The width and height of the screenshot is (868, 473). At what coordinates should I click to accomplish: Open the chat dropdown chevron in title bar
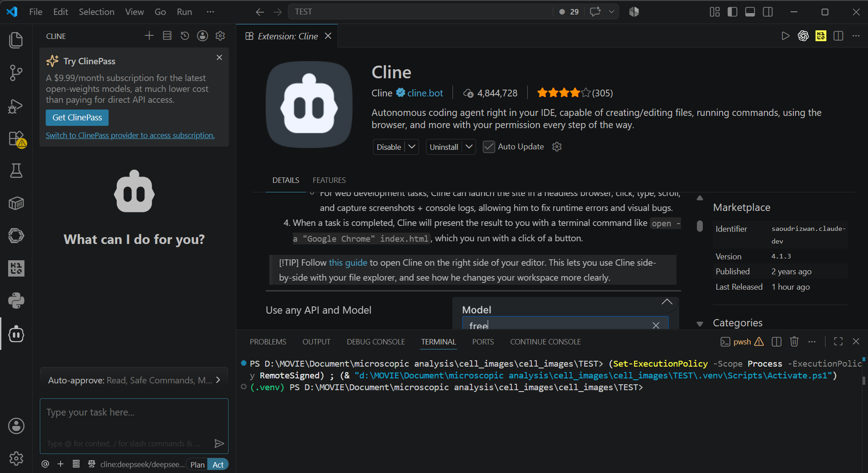(x=611, y=12)
